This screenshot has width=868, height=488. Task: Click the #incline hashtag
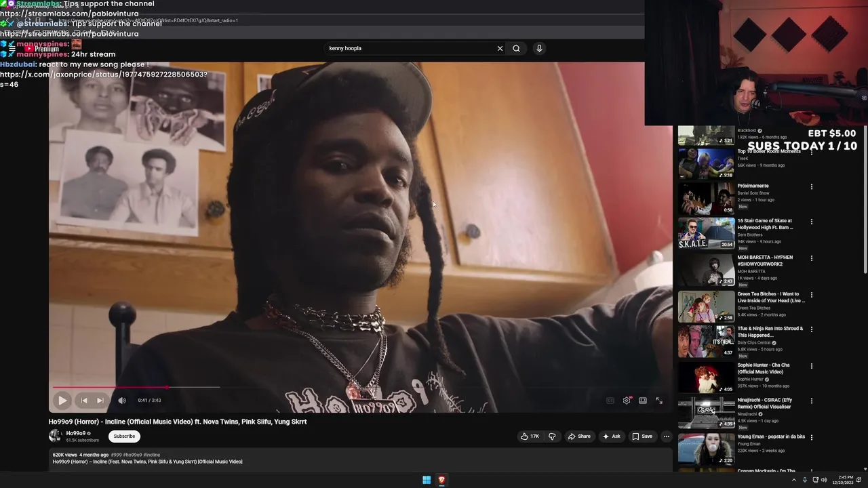[x=152, y=455]
